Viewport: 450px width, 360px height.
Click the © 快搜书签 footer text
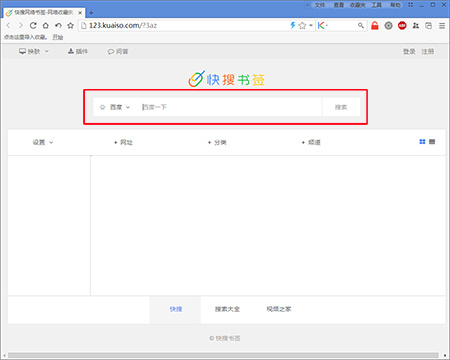[225, 338]
